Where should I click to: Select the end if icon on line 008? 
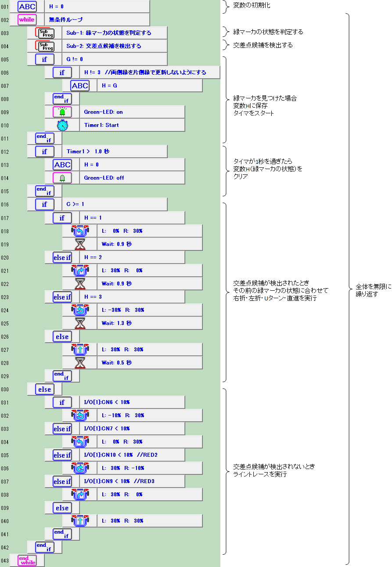[x=62, y=99]
